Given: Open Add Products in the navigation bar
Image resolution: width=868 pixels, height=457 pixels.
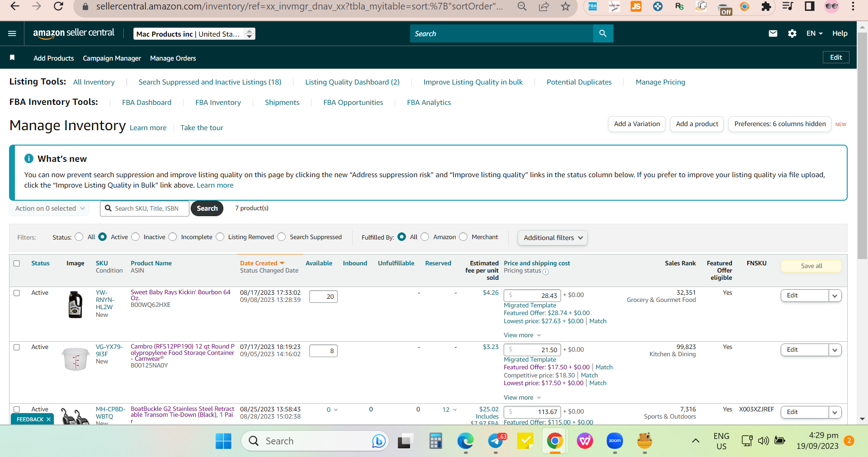Looking at the screenshot, I should tap(54, 58).
